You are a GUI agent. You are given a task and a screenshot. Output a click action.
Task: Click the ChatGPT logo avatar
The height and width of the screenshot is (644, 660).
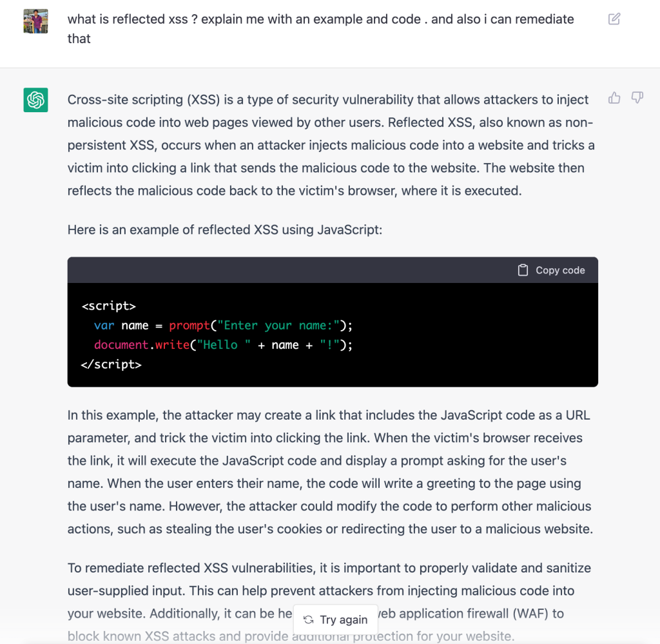click(36, 100)
